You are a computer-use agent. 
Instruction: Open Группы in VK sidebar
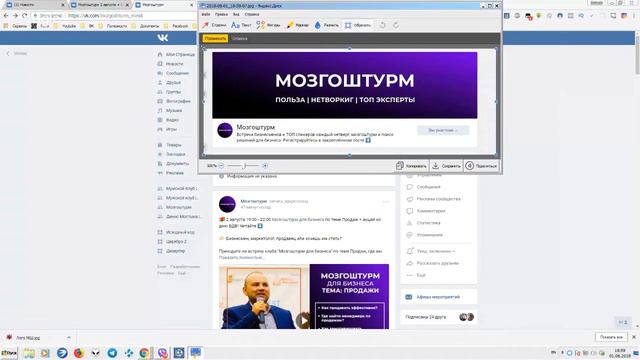[x=169, y=92]
